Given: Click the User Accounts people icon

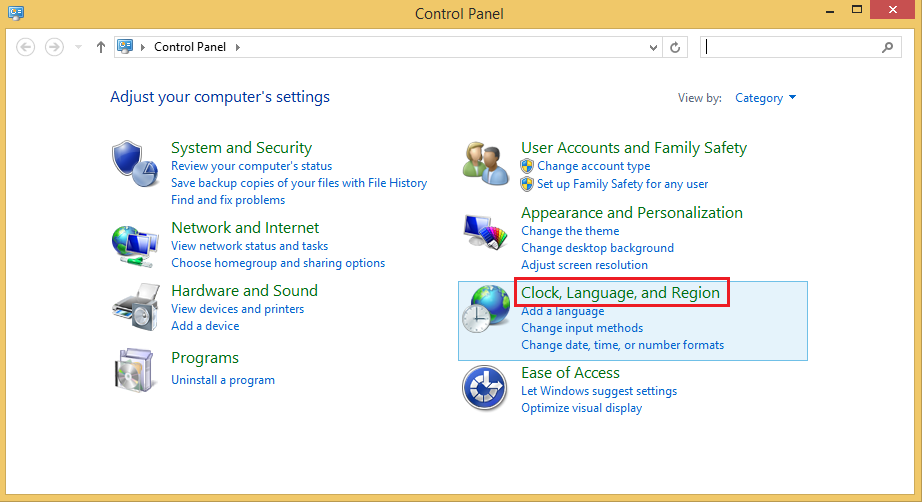Looking at the screenshot, I should tap(485, 163).
